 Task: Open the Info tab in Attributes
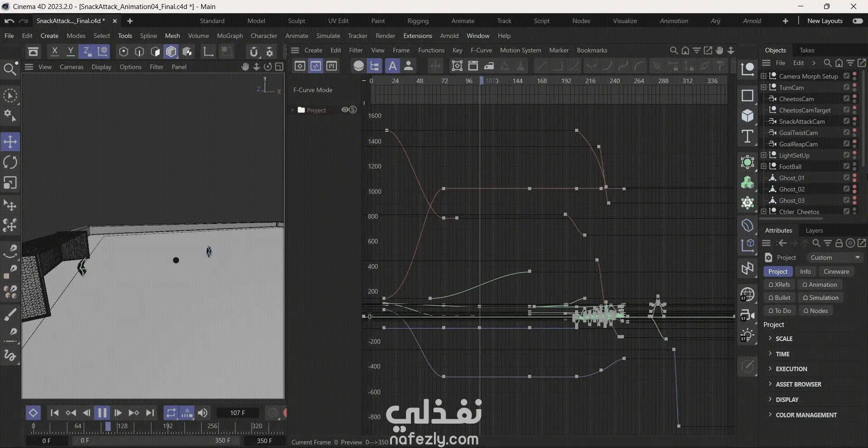click(805, 271)
